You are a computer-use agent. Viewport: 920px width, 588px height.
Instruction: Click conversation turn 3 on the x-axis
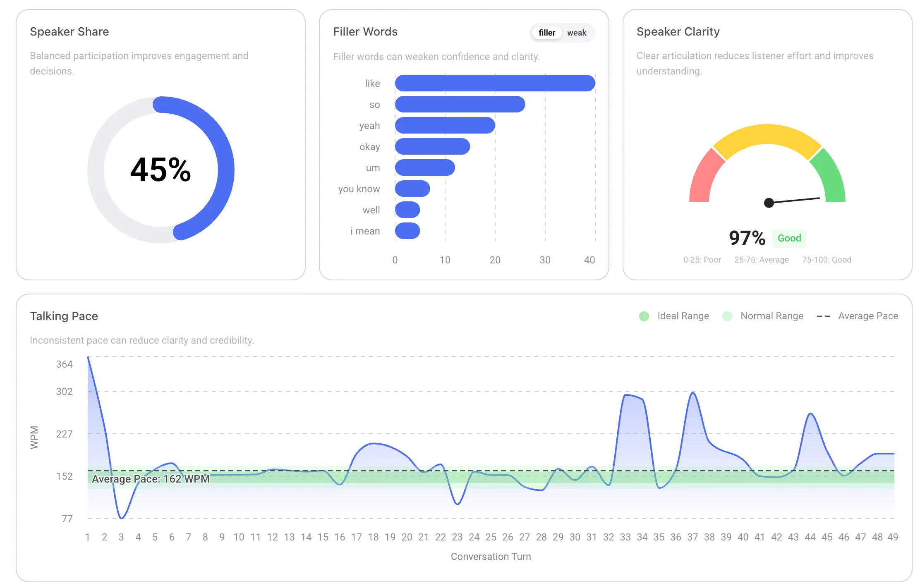121,537
